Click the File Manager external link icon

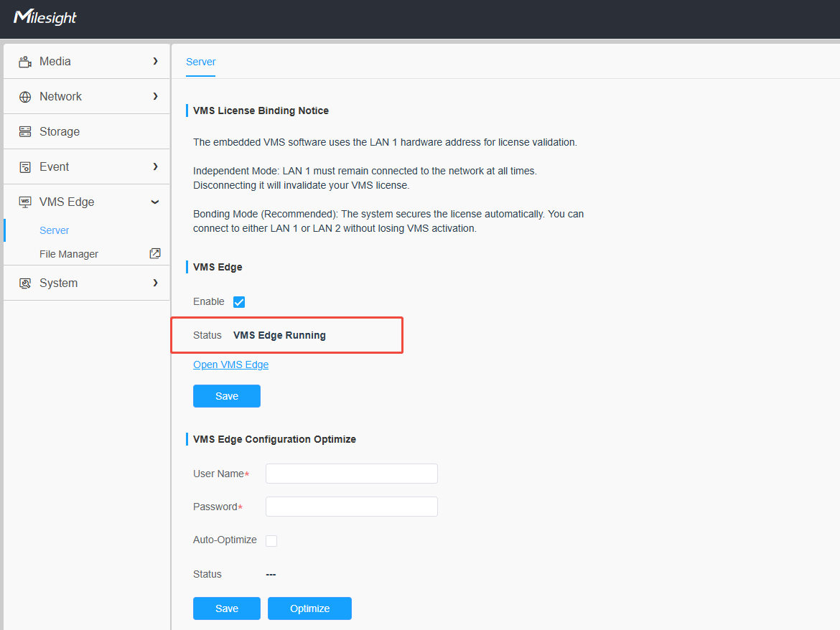(155, 253)
